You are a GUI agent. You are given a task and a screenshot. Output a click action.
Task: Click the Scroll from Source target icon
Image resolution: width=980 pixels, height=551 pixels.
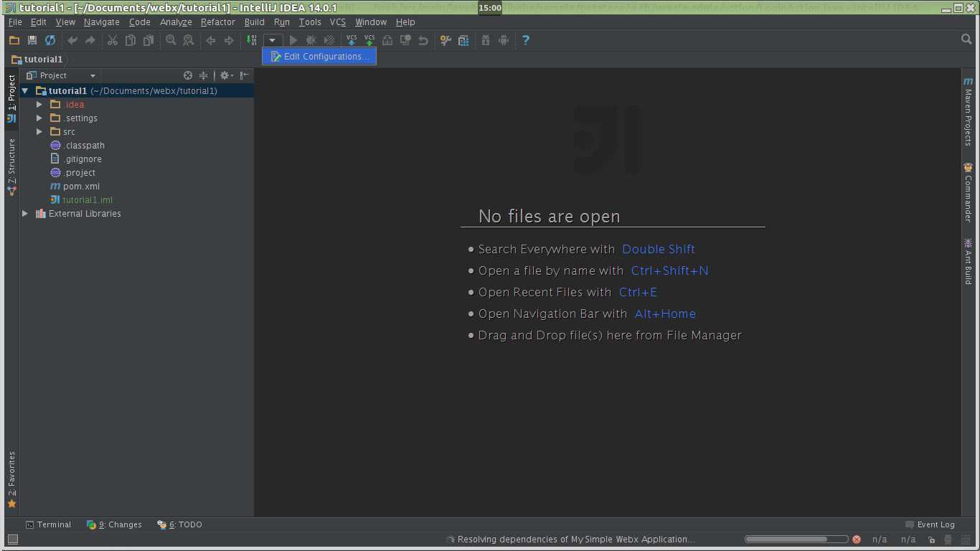[x=188, y=75]
